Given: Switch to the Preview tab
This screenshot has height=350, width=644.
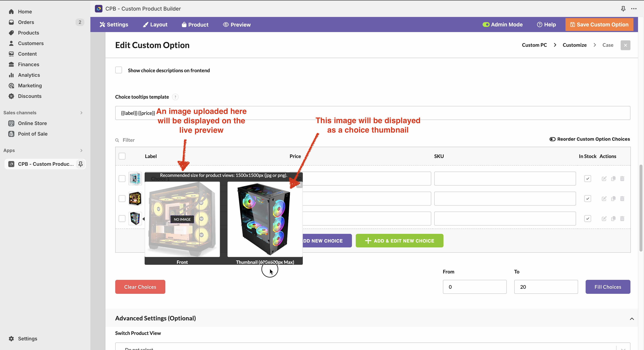Looking at the screenshot, I should (237, 25).
